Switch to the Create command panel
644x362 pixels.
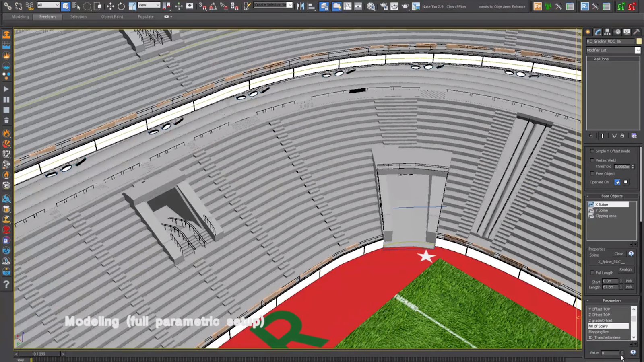pyautogui.click(x=587, y=32)
